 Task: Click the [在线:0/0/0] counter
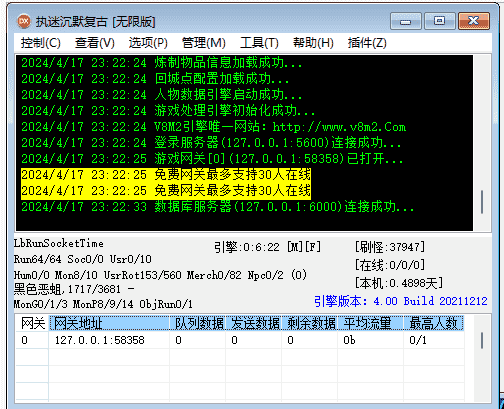pos(390,265)
